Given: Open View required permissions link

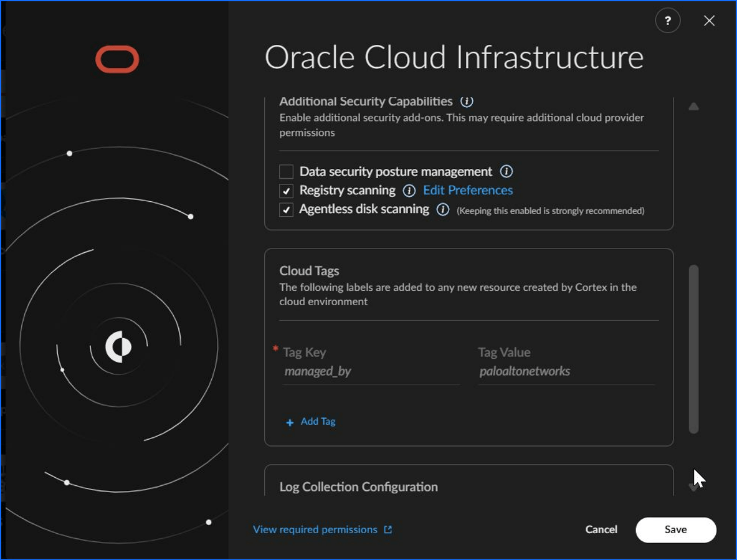Looking at the screenshot, I should 315,529.
